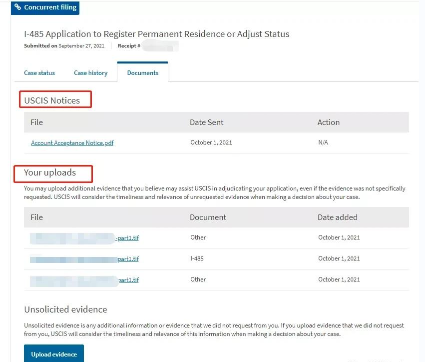The height and width of the screenshot is (362, 425).
Task: Open the third uploaded part1 file link
Action: 84,280
